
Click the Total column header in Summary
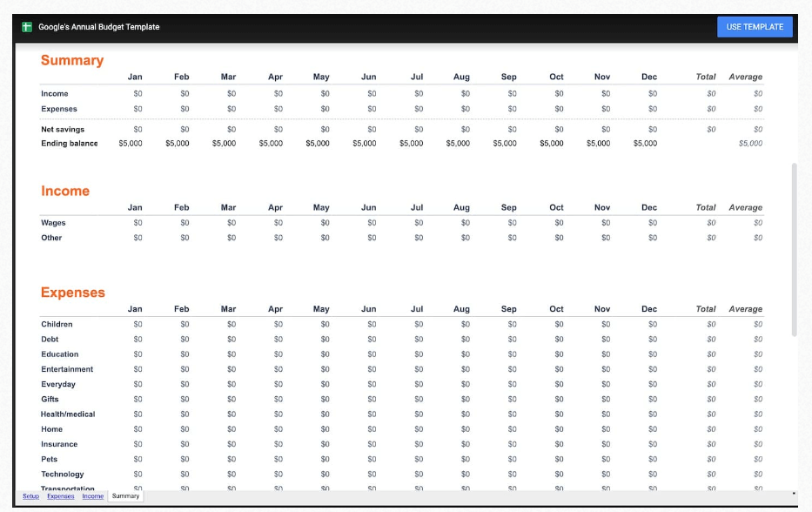click(x=705, y=77)
